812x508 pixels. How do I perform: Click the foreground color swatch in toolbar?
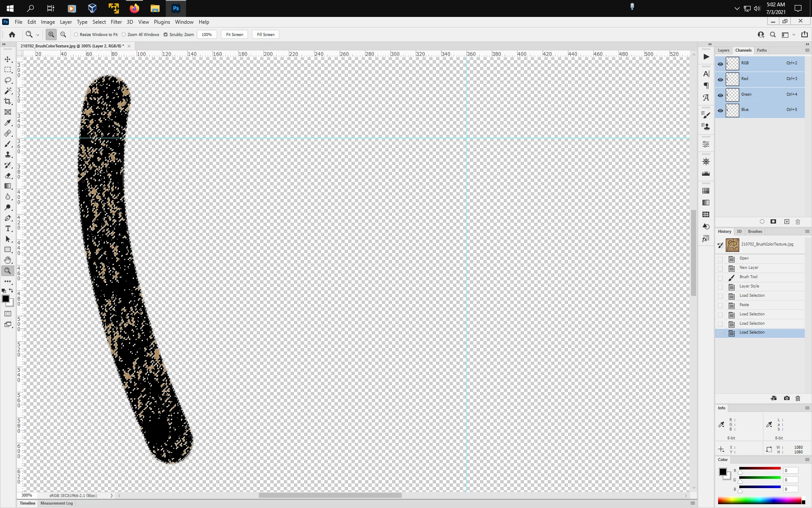(x=5, y=299)
